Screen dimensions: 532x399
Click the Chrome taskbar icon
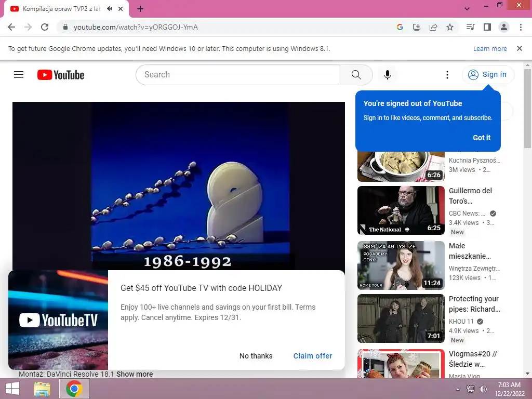pos(74,389)
